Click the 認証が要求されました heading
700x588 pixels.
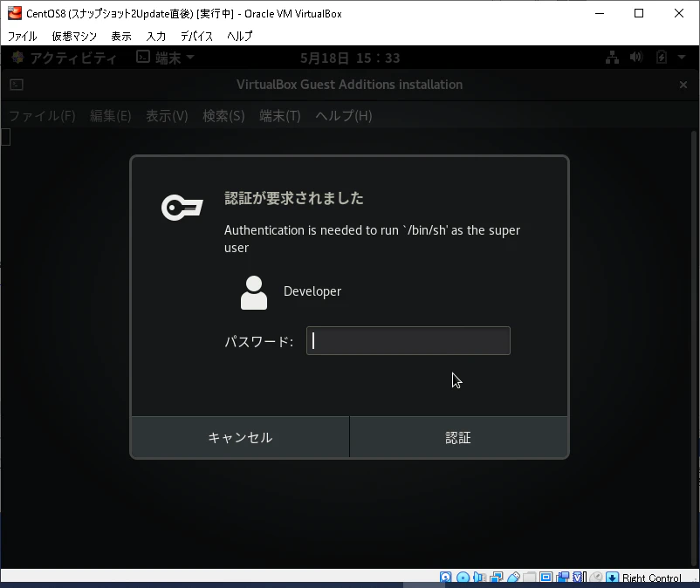coord(294,198)
